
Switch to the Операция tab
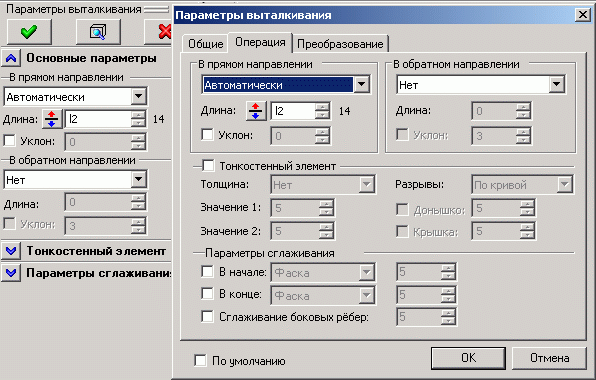click(x=260, y=42)
